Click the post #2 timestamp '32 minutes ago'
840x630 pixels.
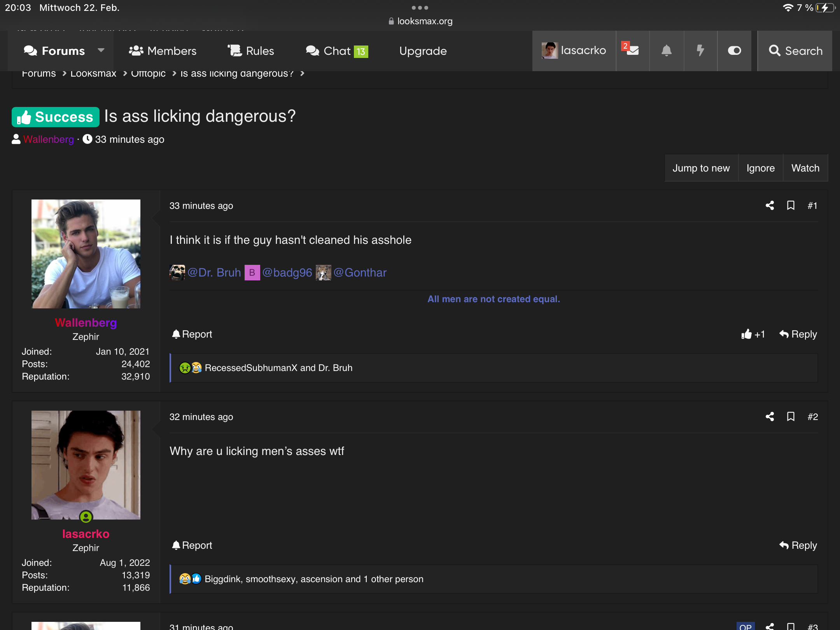click(201, 417)
